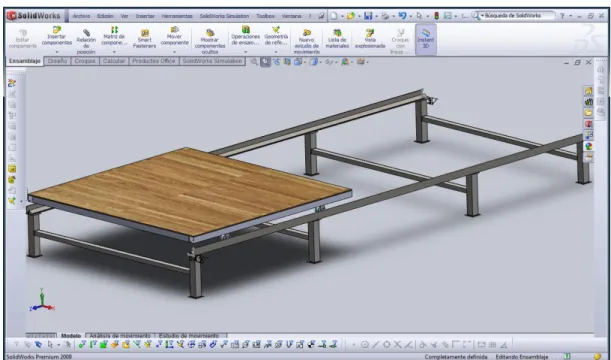Open Estudio de movimiento bottom tab
Viewport: 611px width, 360px height.
coord(189,335)
